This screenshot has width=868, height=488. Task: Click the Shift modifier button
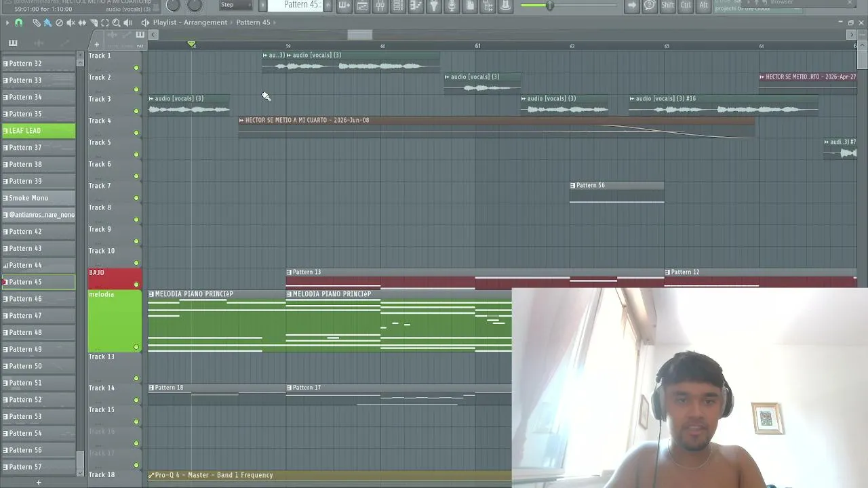(x=668, y=5)
